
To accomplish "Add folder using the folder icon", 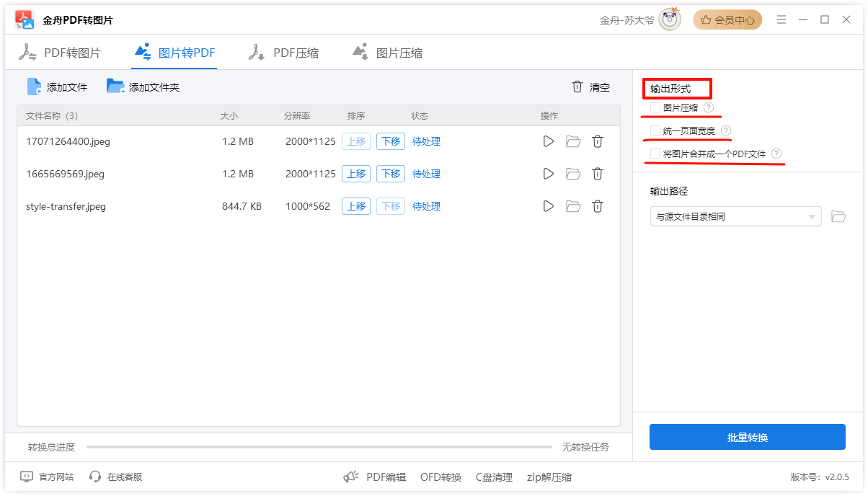I will click(115, 87).
